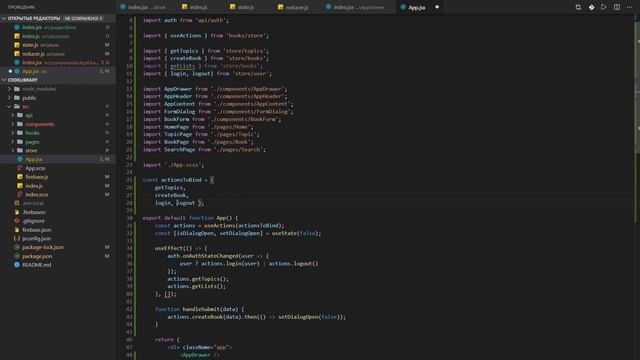Open package-lock.json in the file tree

click(x=58, y=247)
